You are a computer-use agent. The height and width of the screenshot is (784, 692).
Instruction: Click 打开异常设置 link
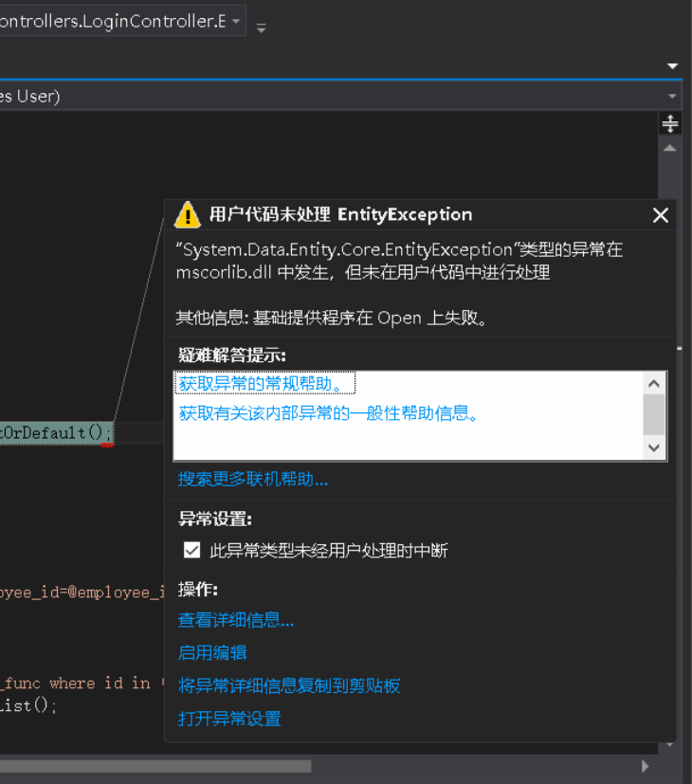(x=229, y=719)
